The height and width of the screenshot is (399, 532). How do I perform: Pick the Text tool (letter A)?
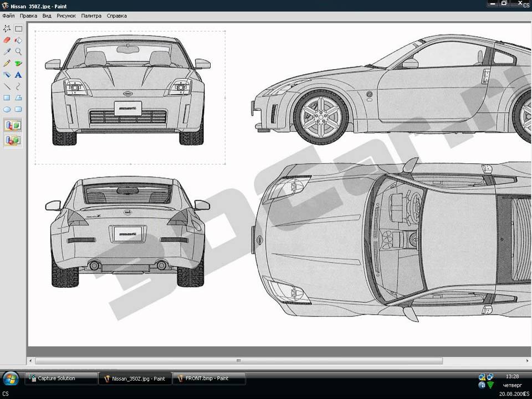coord(18,75)
